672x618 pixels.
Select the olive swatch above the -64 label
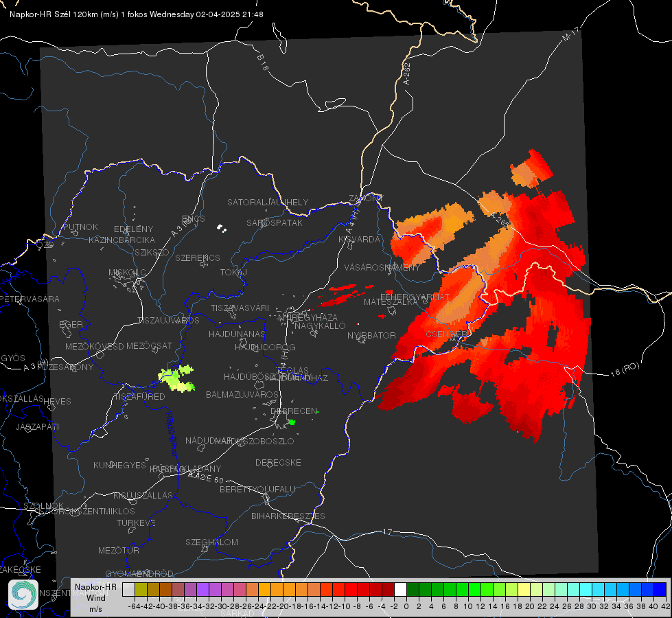click(141, 589)
